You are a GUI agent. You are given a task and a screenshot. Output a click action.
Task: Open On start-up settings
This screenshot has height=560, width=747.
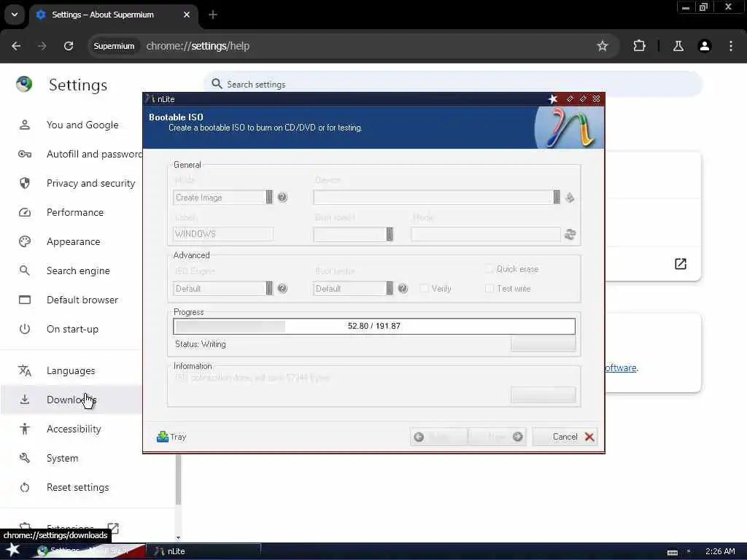pyautogui.click(x=71, y=329)
